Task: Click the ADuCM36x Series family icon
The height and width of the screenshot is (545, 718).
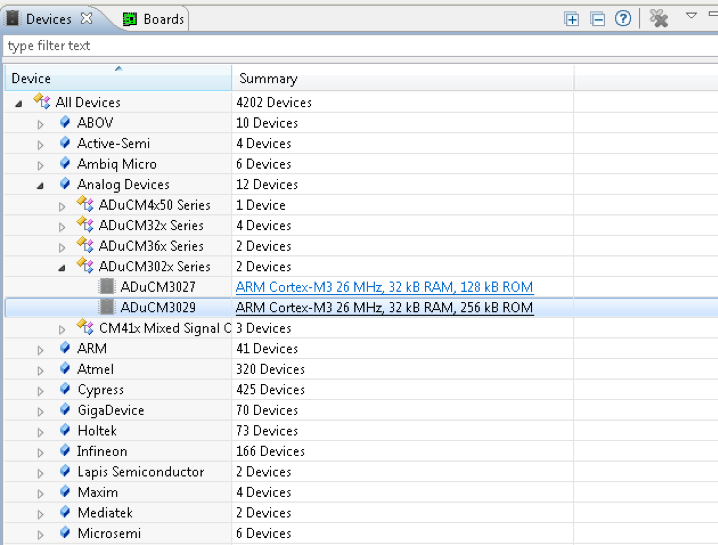Action: [x=85, y=245]
